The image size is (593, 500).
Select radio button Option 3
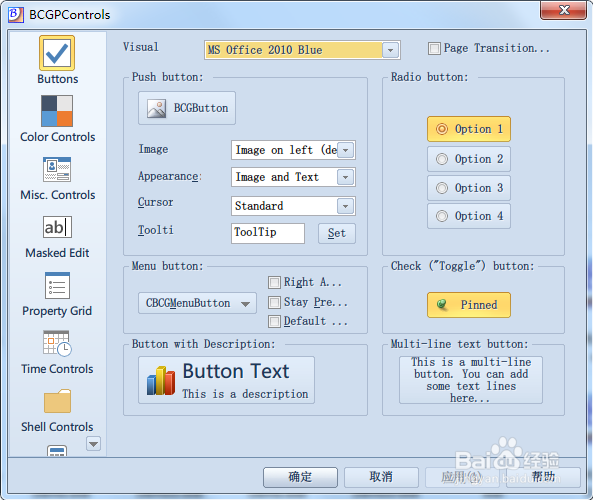click(x=469, y=188)
